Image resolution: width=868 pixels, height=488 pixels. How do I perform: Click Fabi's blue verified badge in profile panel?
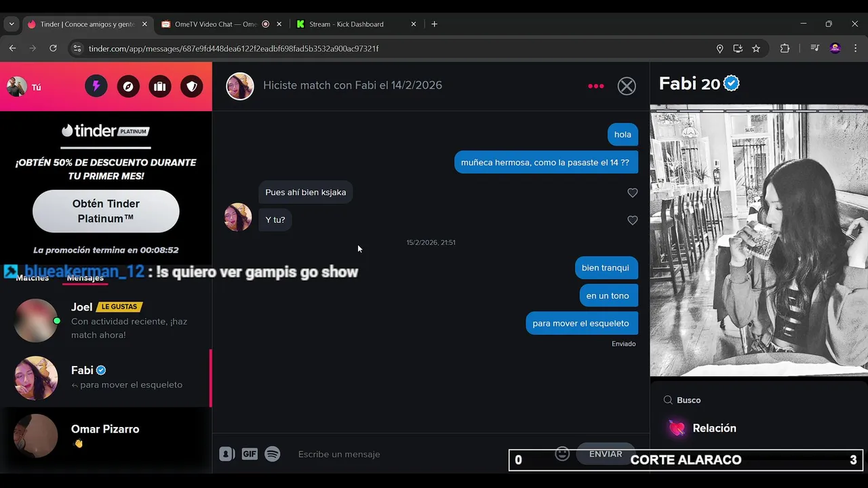tap(732, 83)
